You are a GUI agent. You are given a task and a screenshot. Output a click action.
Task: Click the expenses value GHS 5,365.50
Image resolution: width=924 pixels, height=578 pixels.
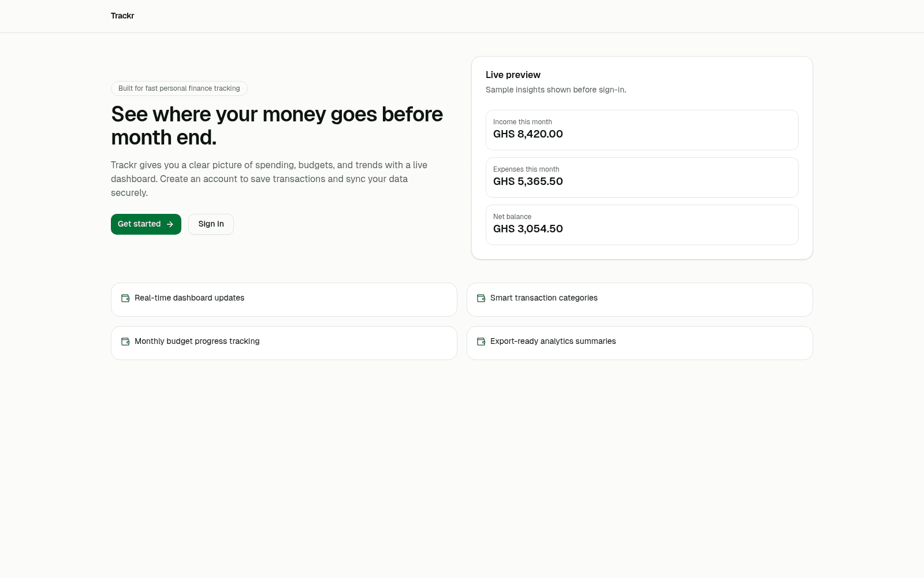528,181
